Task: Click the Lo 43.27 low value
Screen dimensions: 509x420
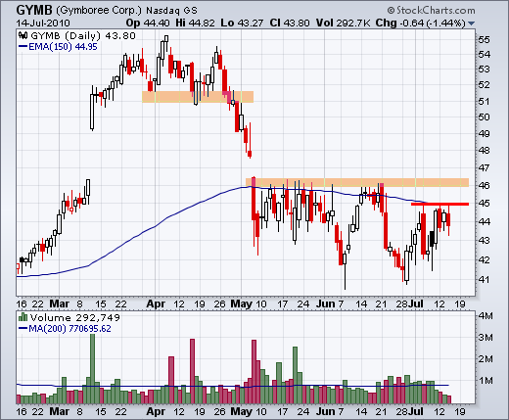Action: (x=242, y=23)
